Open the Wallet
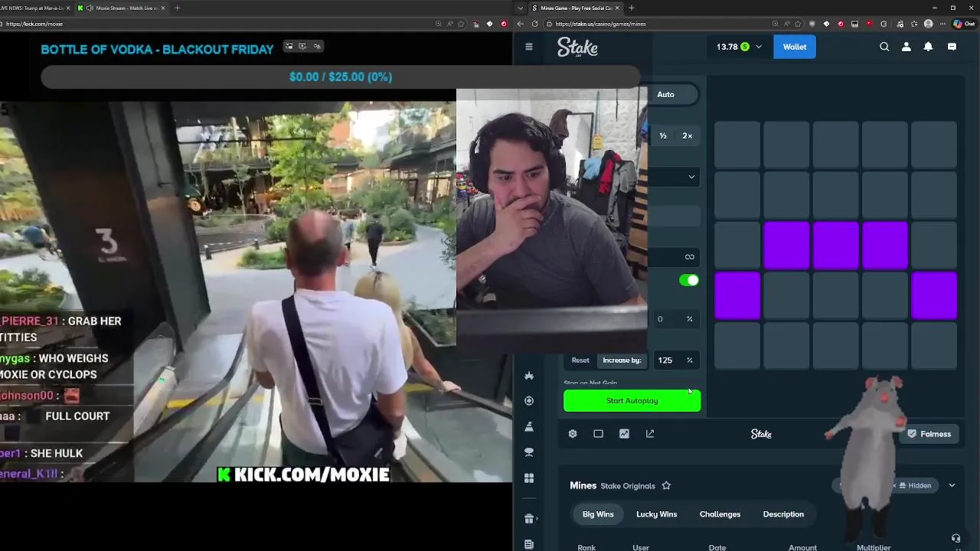 794,47
